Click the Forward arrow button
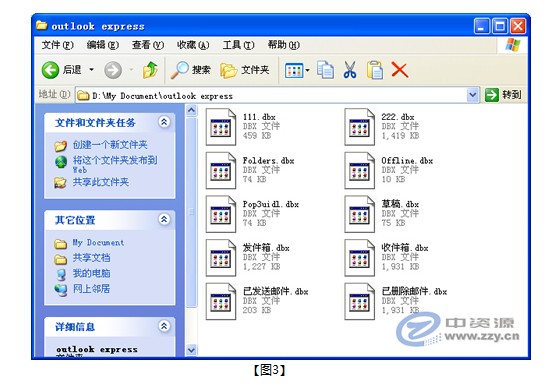This screenshot has height=388, width=554. click(113, 70)
